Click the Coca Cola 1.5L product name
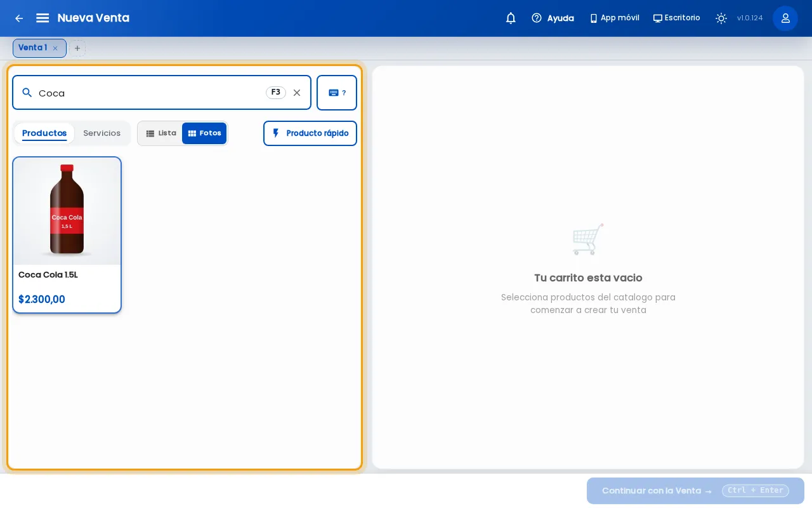This screenshot has width=812, height=508. 48,275
